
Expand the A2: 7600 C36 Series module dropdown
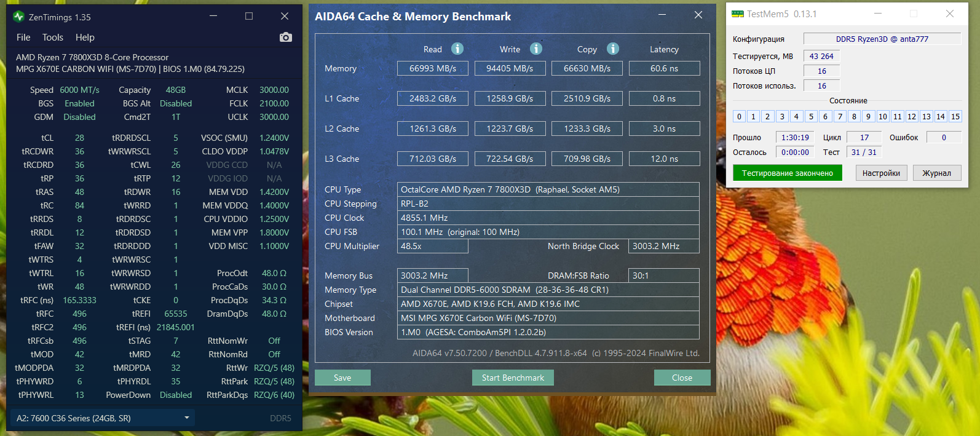[103, 418]
